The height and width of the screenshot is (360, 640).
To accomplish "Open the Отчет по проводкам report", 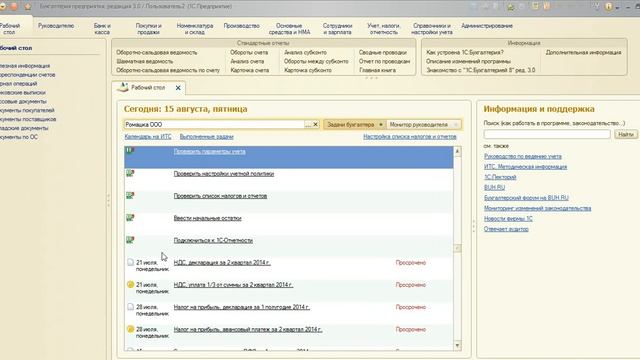I will [x=384, y=61].
